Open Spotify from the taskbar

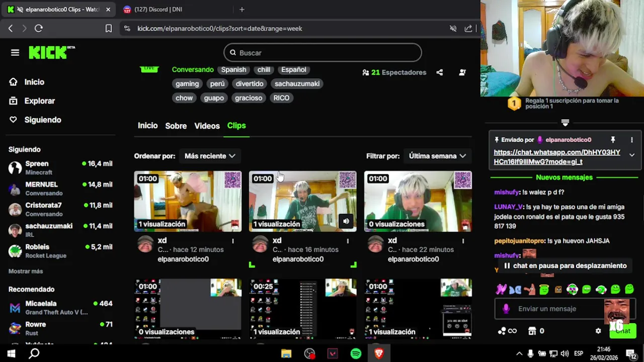[356, 353]
